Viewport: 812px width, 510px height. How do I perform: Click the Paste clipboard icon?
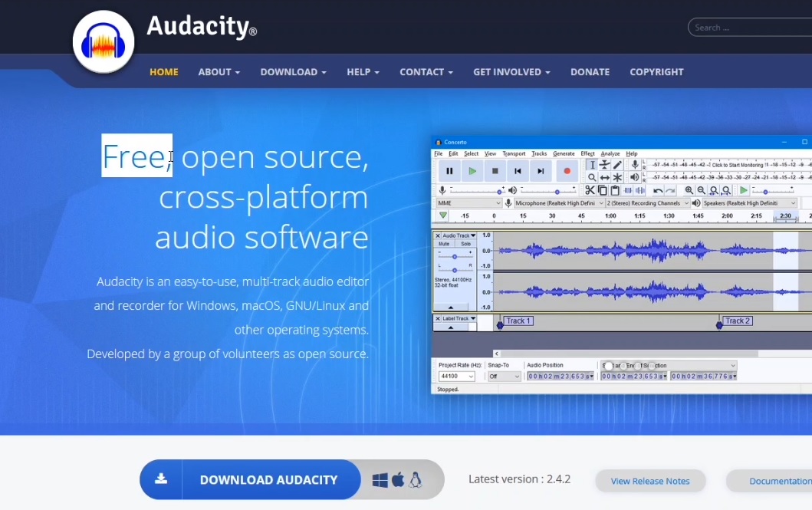(x=615, y=190)
